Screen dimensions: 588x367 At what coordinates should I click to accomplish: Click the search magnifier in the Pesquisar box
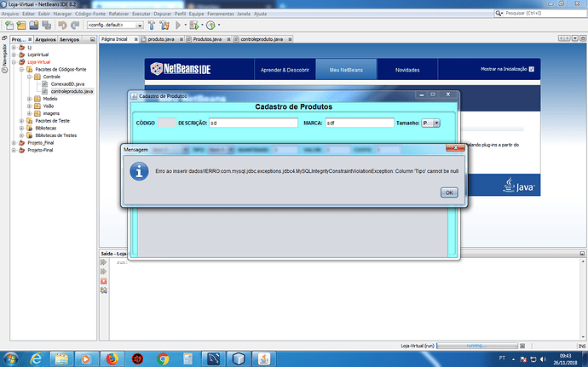(499, 13)
